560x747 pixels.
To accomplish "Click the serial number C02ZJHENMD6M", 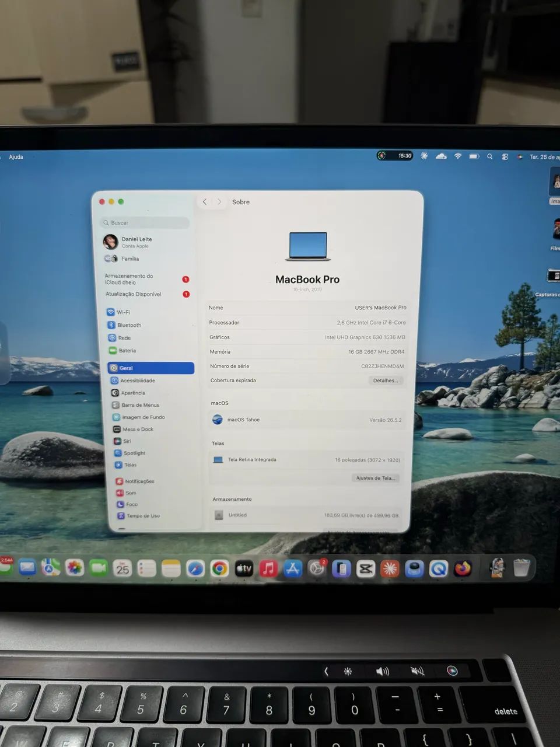I will click(x=383, y=366).
